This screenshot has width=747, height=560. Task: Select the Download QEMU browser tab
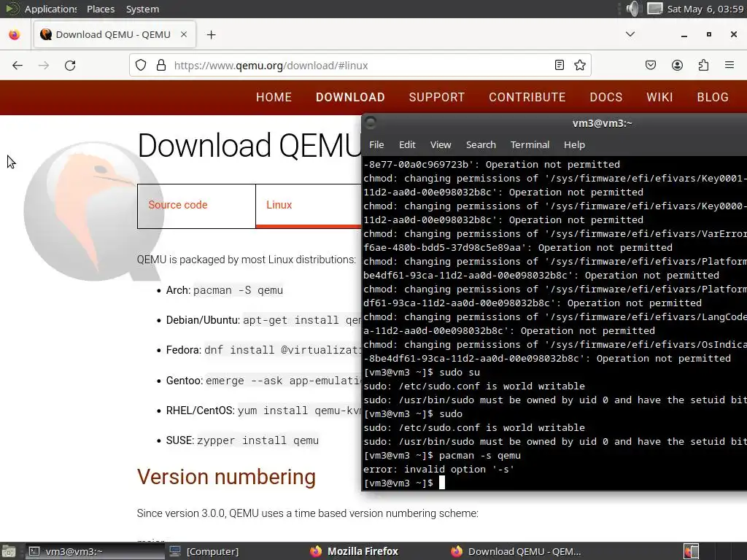[115, 34]
